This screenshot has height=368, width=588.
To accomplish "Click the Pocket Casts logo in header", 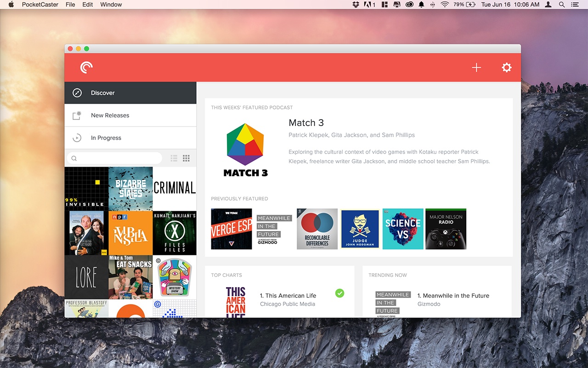I will pos(86,68).
